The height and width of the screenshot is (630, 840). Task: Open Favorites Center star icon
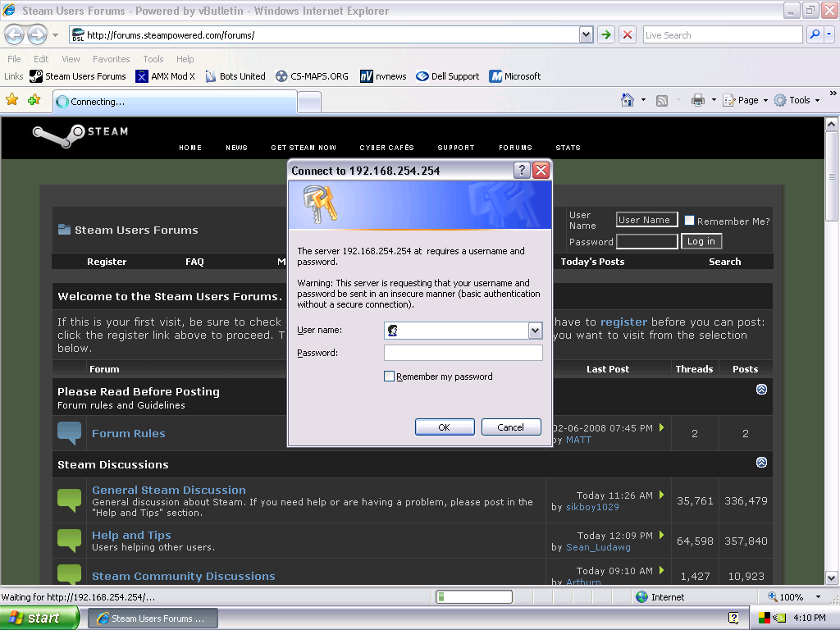11,99
